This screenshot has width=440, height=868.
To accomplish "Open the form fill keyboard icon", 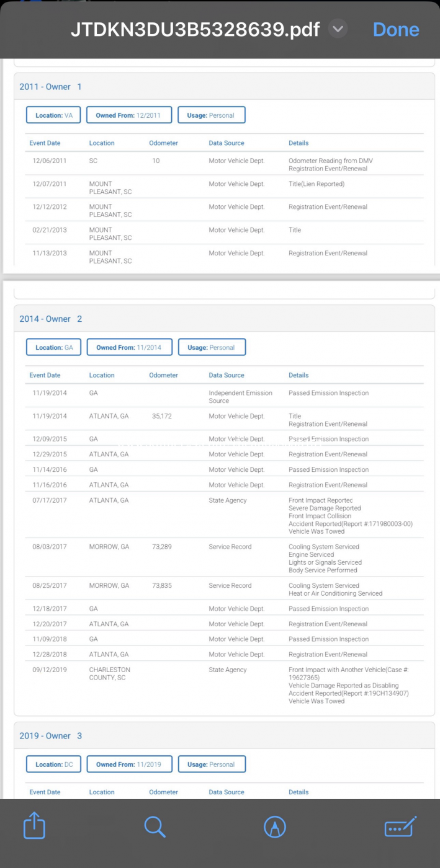I will [400, 827].
